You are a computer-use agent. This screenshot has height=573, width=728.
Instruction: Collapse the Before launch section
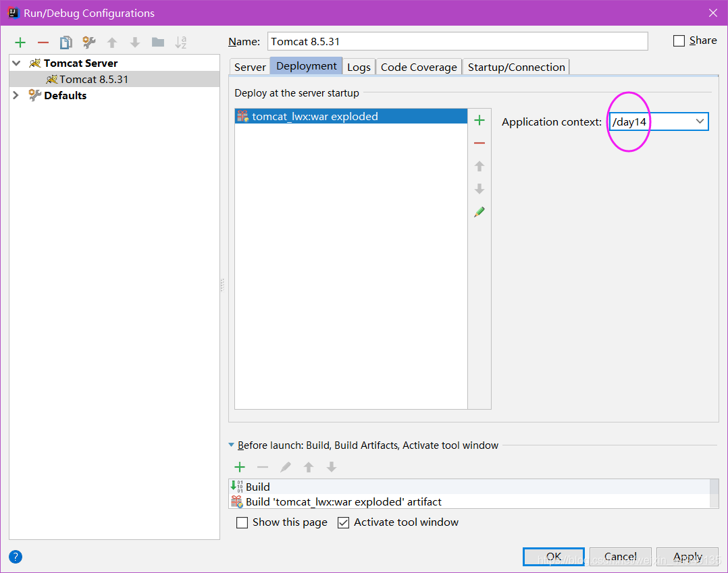tap(231, 445)
